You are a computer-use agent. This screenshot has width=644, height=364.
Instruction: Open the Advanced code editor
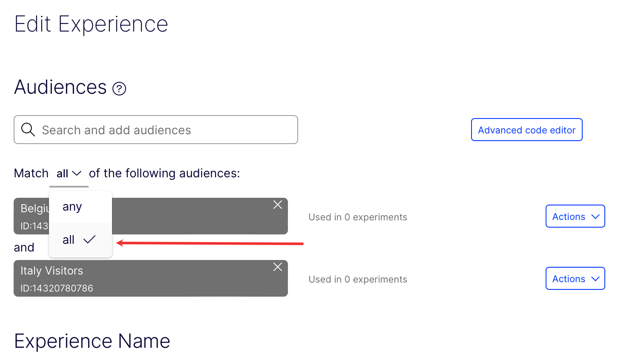(x=526, y=130)
